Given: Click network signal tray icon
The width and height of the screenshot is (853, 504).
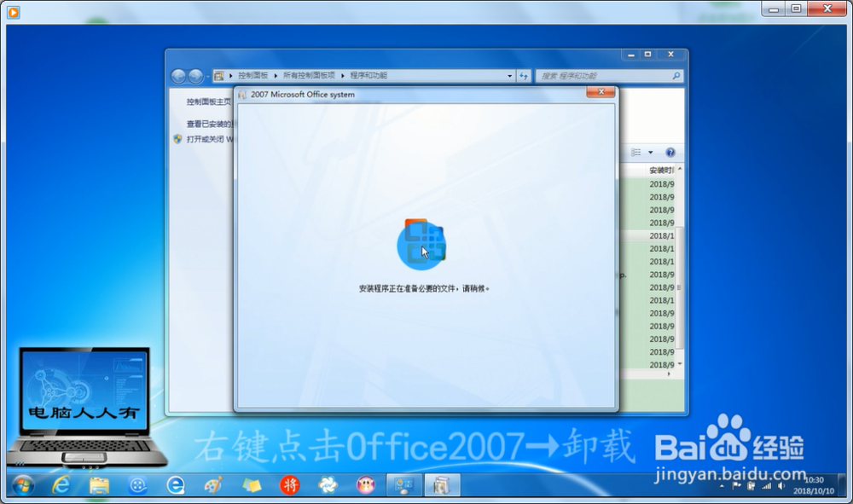Looking at the screenshot, I should (x=767, y=486).
